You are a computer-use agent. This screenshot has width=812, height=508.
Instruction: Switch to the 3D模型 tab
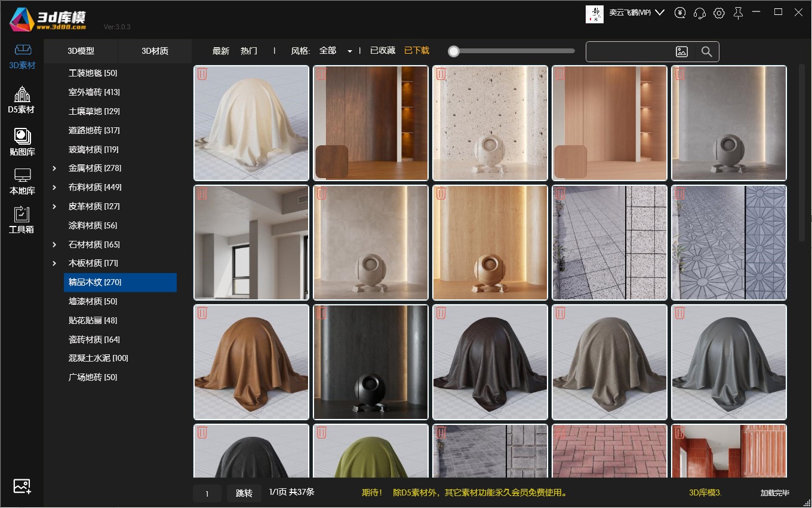click(81, 51)
